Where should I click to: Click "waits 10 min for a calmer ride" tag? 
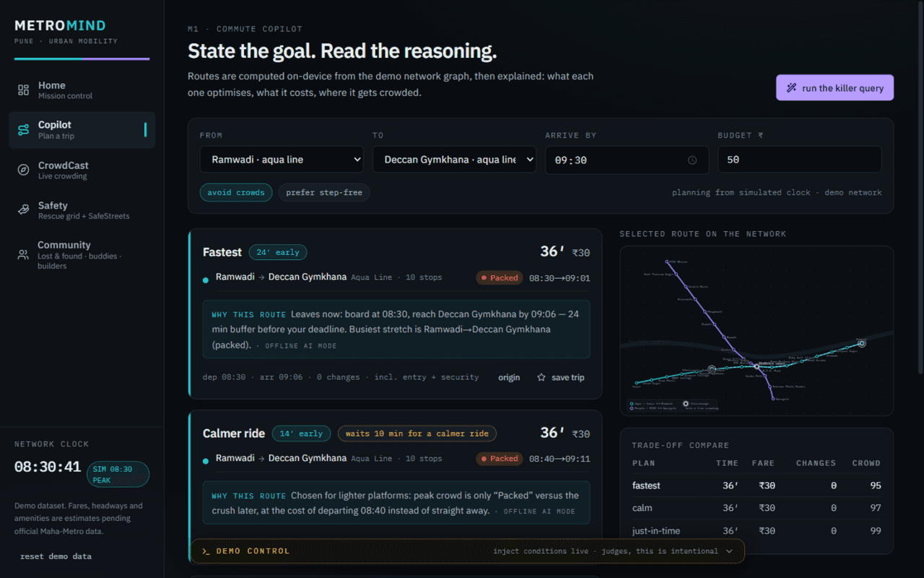[x=417, y=433]
